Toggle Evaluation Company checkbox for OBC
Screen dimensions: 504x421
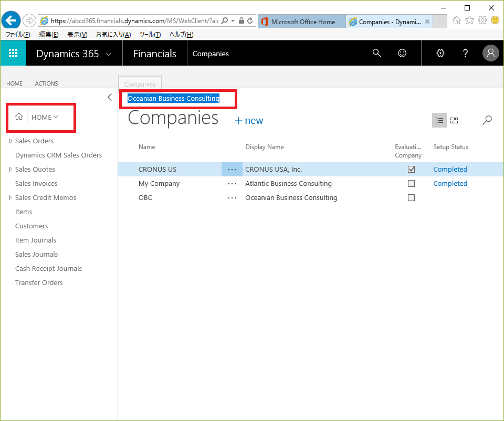(411, 198)
